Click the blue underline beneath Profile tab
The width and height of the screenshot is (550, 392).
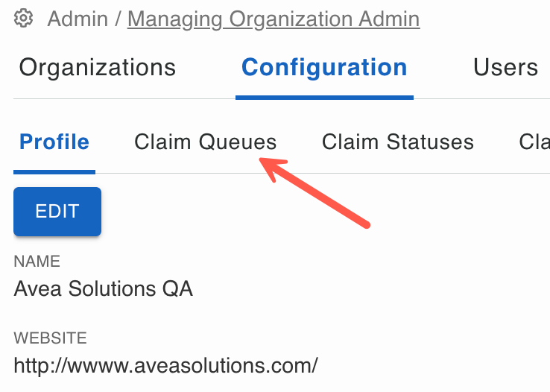click(54, 171)
